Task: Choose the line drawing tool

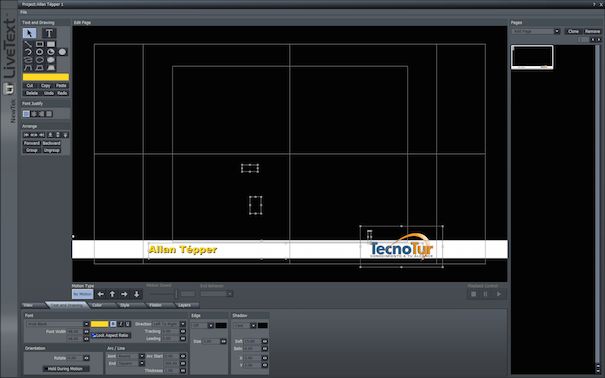Action: coord(28,44)
